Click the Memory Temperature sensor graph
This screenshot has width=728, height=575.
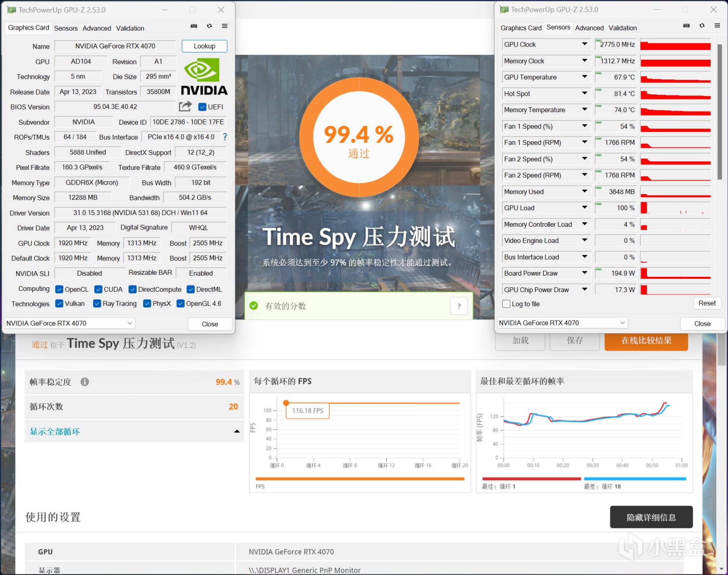pos(675,110)
